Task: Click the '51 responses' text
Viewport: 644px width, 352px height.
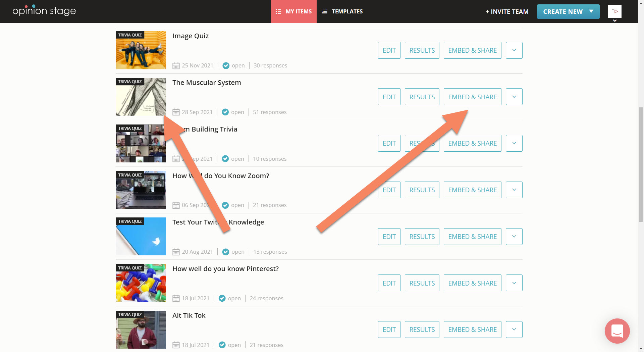Action: click(270, 112)
